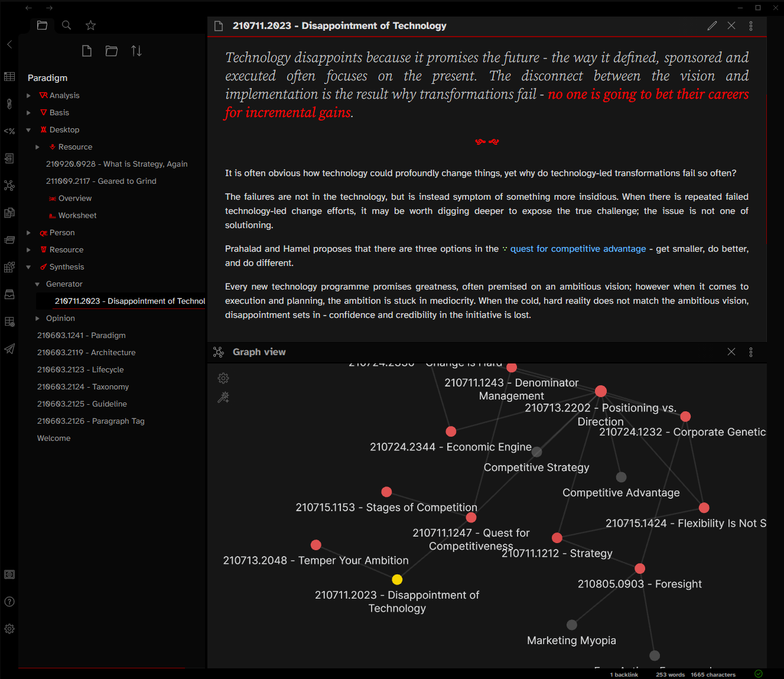Expand the Resource folder below Person
784x679 pixels.
click(28, 249)
